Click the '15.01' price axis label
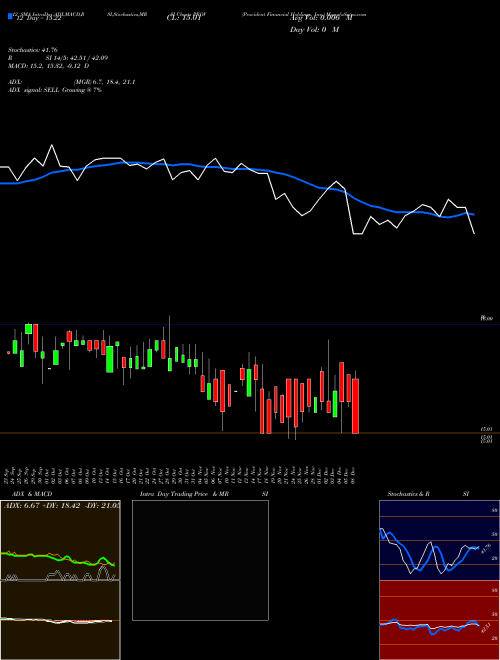The width and height of the screenshot is (500, 660). tap(486, 429)
